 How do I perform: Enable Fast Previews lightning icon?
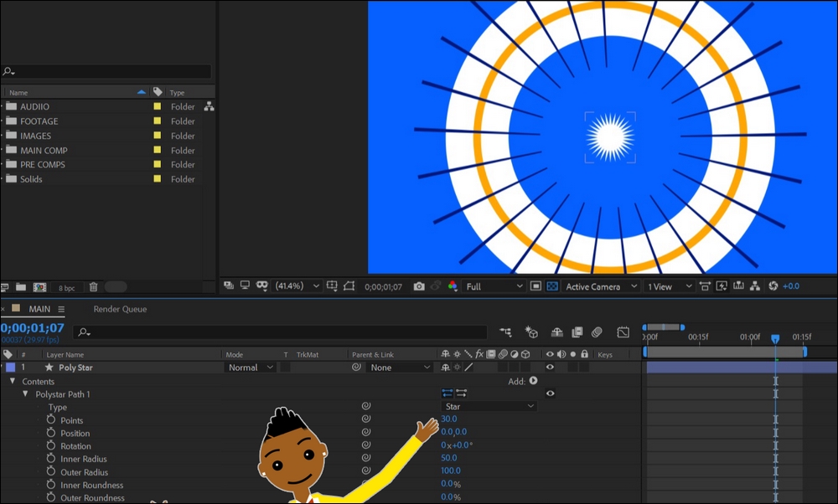722,286
